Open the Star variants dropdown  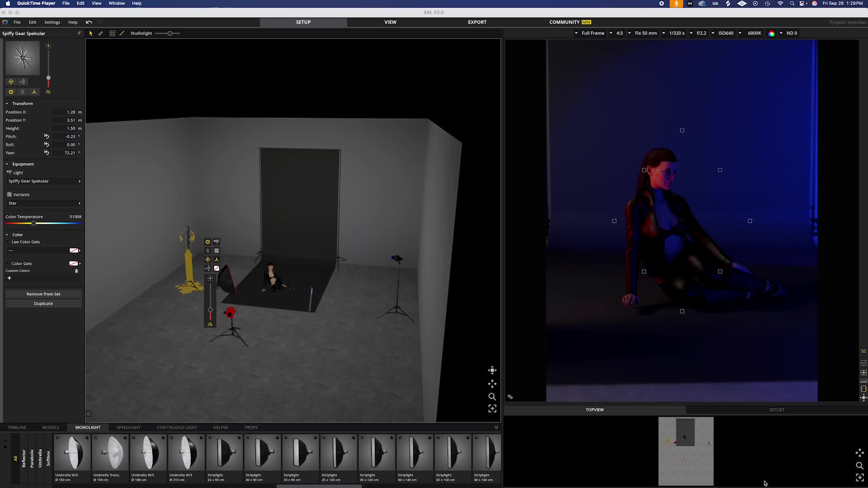(x=43, y=203)
